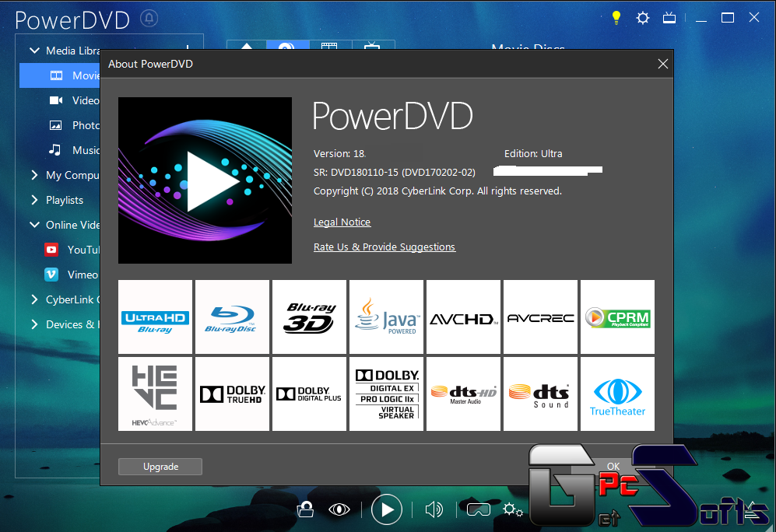Image resolution: width=776 pixels, height=532 pixels.
Task: Close the About PowerDVD dialog
Action: 662,64
